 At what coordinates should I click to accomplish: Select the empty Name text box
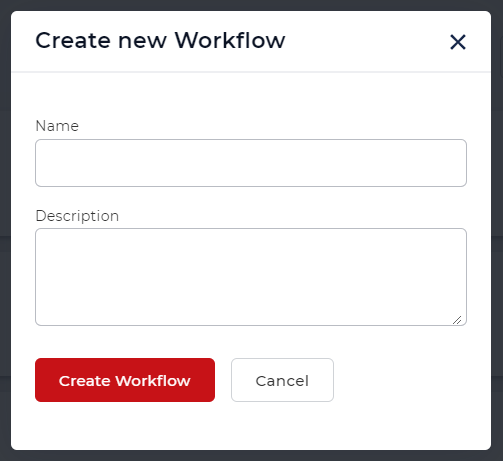pyautogui.click(x=251, y=163)
